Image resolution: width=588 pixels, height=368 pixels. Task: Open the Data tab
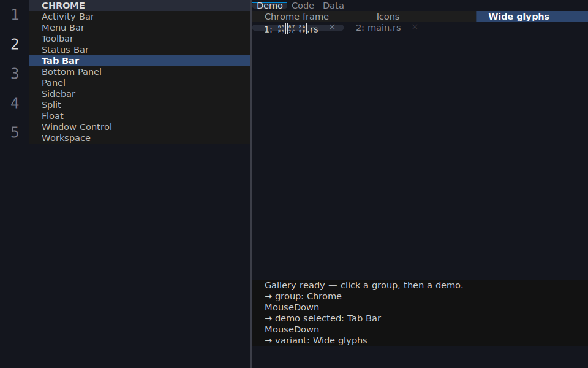(x=333, y=6)
